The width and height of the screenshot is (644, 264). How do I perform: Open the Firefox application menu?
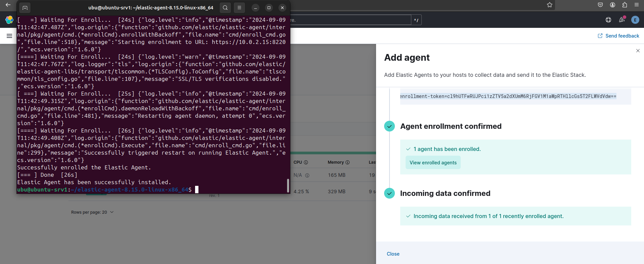637,5
